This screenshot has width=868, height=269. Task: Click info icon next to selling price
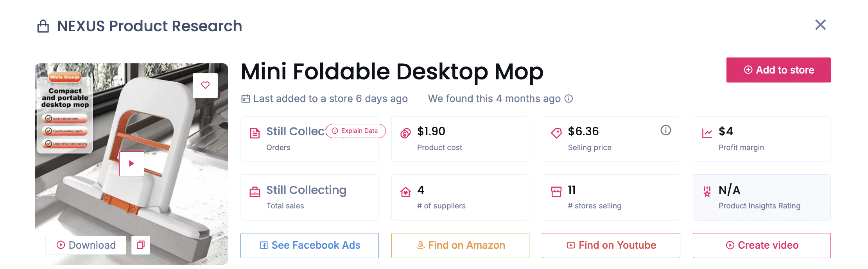click(665, 130)
